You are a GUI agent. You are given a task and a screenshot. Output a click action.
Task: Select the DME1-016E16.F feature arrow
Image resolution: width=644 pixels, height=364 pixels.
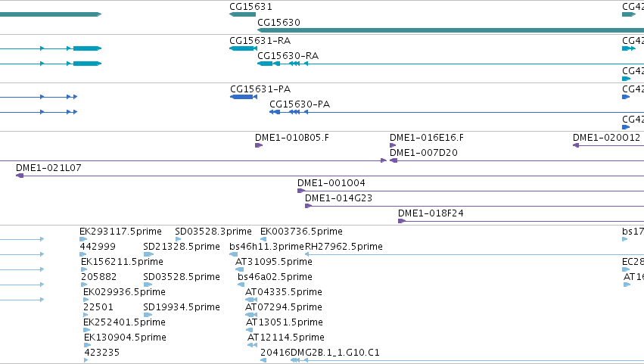pyautogui.click(x=393, y=145)
